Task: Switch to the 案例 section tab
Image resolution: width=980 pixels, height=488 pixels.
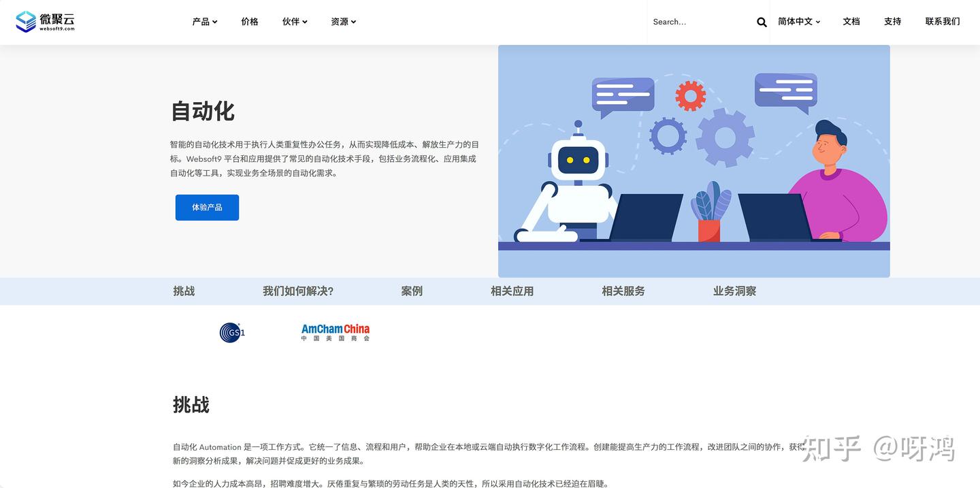Action: click(x=412, y=291)
